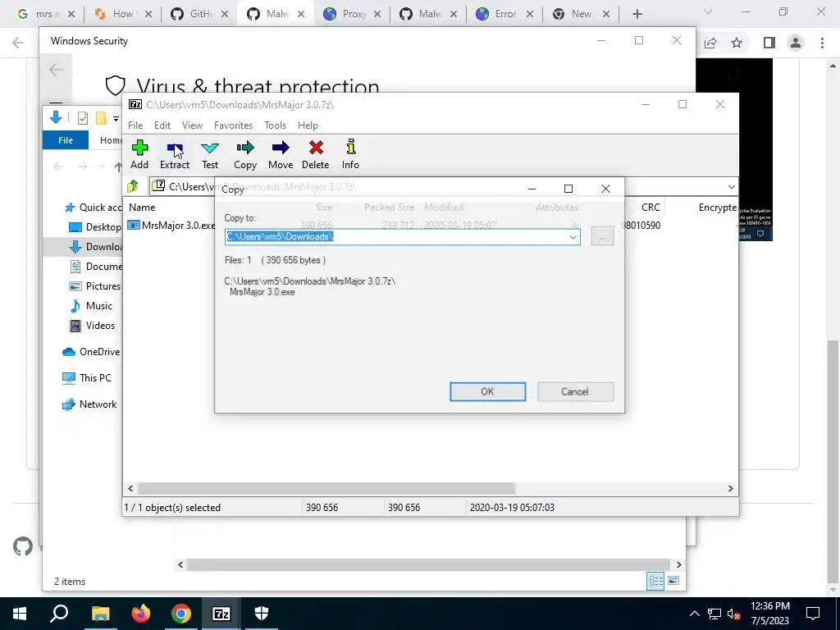Click Cancel in the Copy dialog

(x=575, y=391)
